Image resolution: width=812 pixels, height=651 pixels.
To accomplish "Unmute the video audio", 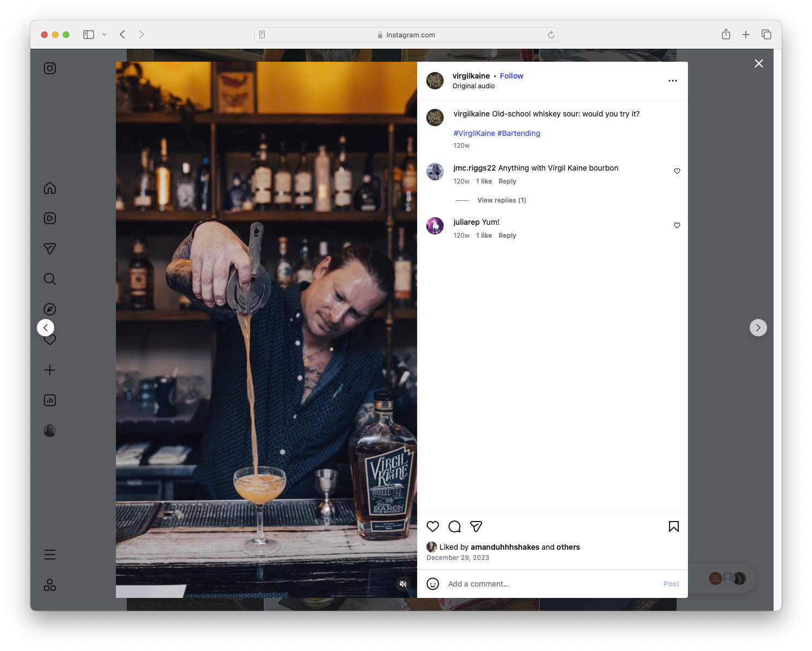I will (x=403, y=584).
